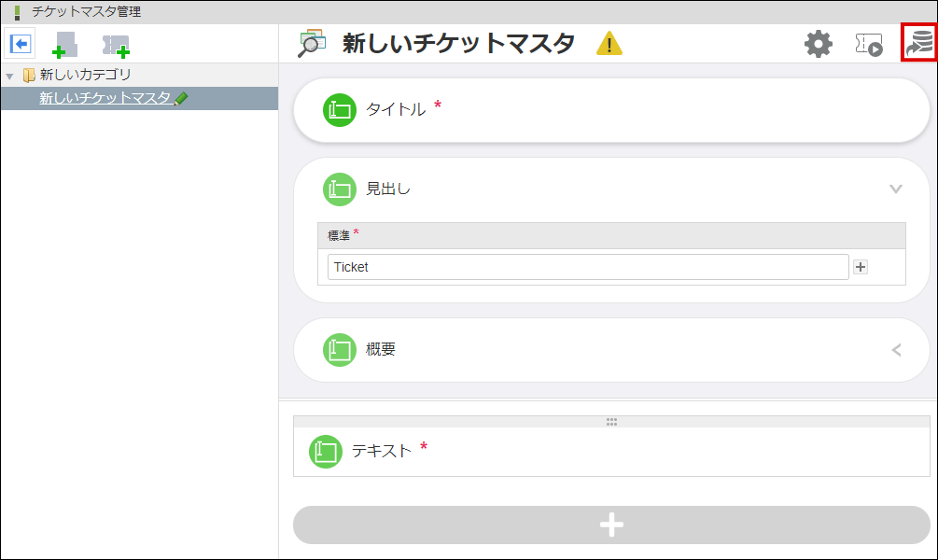Viewport: 938px width, 560px height.
Task: Click the ticket preview run icon
Action: [x=866, y=43]
